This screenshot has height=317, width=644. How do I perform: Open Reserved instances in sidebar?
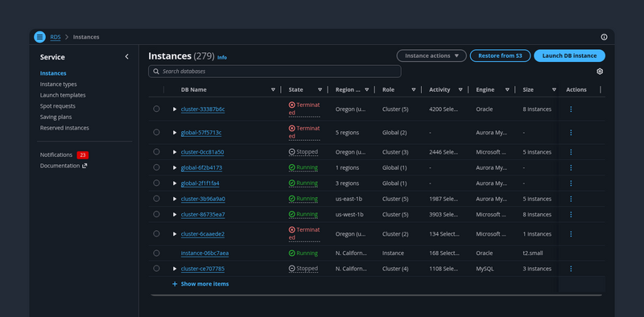[x=64, y=128]
